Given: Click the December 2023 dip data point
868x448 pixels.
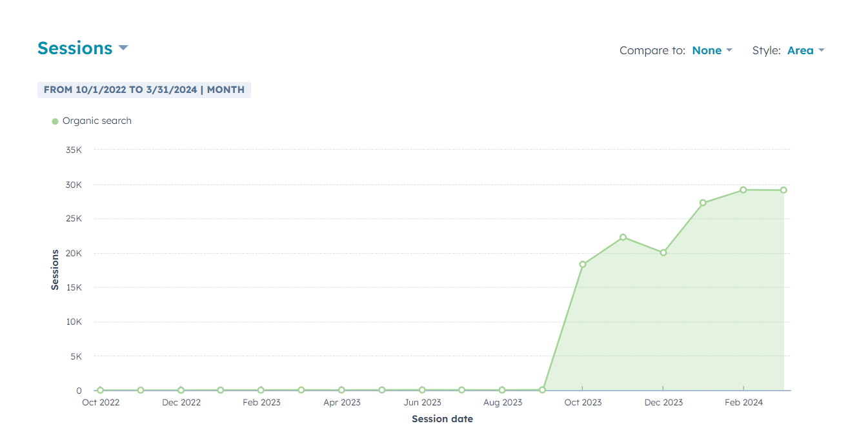Looking at the screenshot, I should (663, 252).
